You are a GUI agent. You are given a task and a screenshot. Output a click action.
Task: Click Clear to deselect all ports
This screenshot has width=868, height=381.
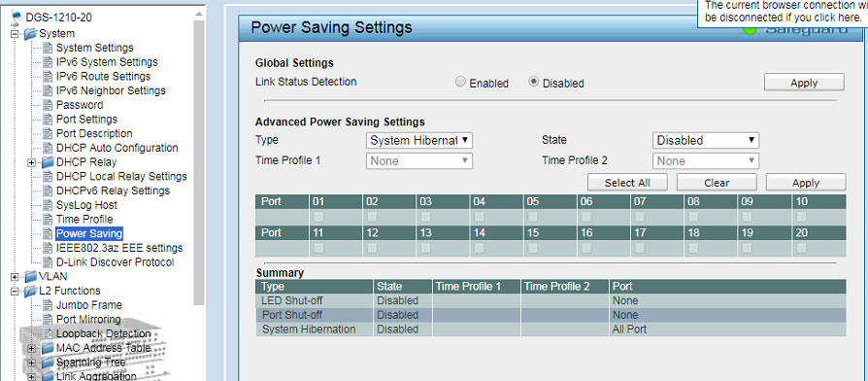click(x=717, y=182)
